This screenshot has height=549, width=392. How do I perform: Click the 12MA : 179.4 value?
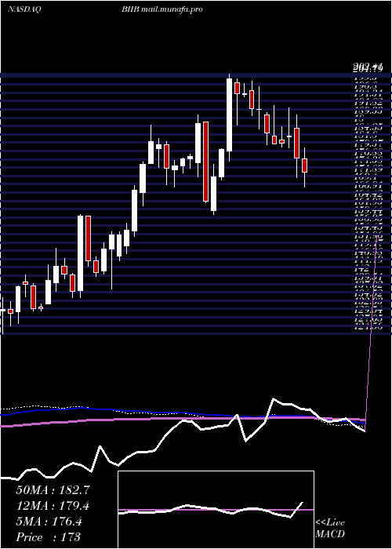(x=53, y=506)
